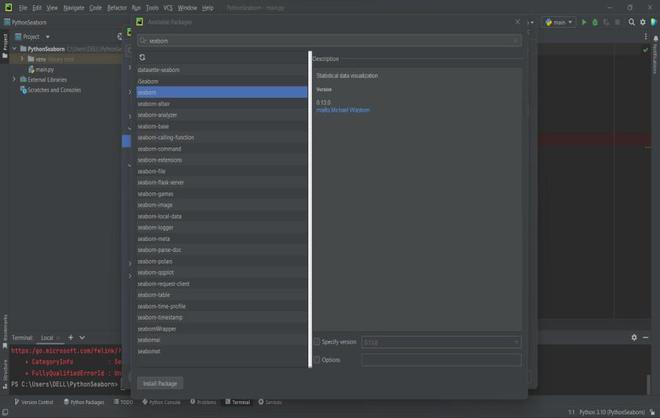Image resolution: width=660 pixels, height=418 pixels.
Task: Open Version Control tool window
Action: 34,402
